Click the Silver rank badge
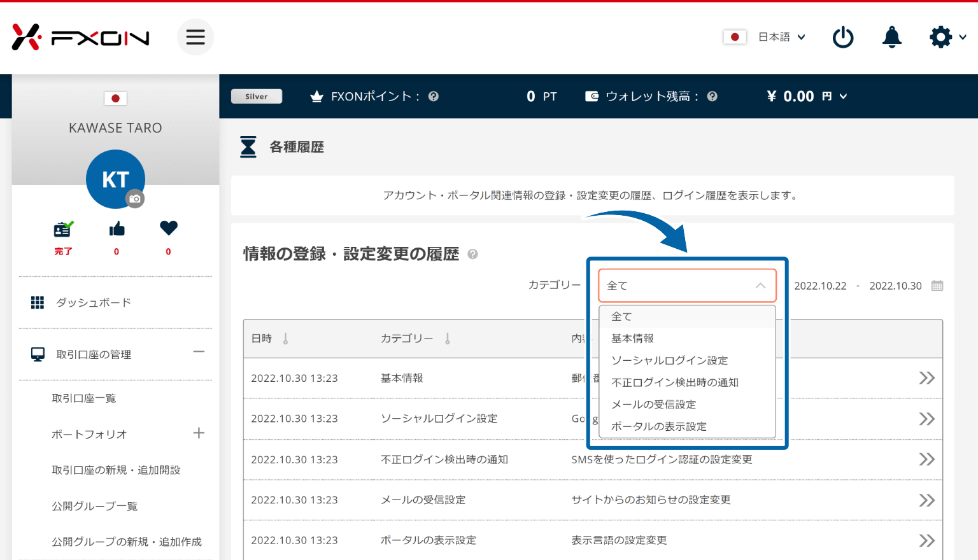This screenshot has height=560, width=978. coord(257,96)
